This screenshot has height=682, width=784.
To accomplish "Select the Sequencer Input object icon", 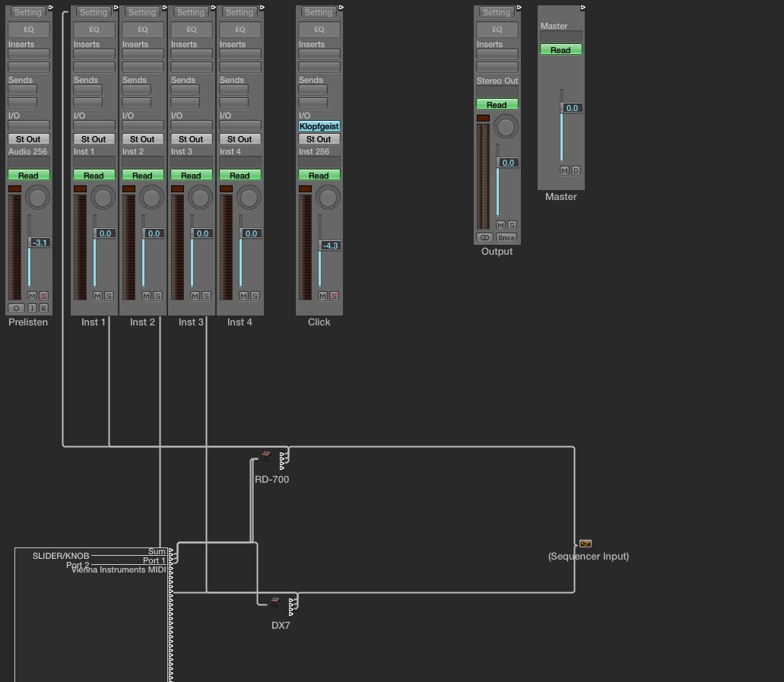I will pyautogui.click(x=585, y=544).
